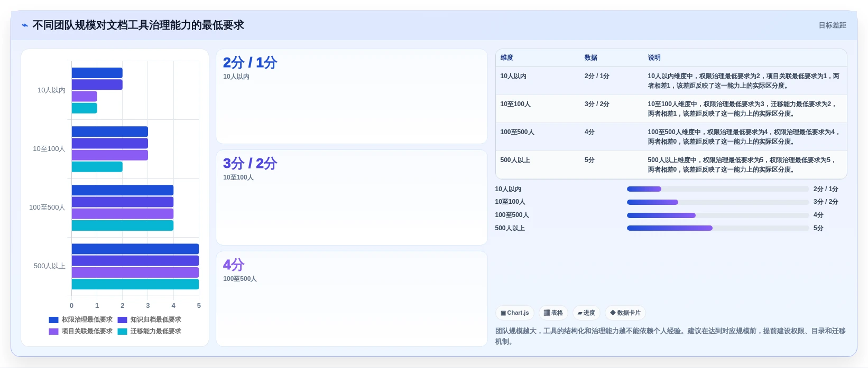Select the 100至500人 row in the table
Screen dimensions: 868x368
pyautogui.click(x=671, y=137)
